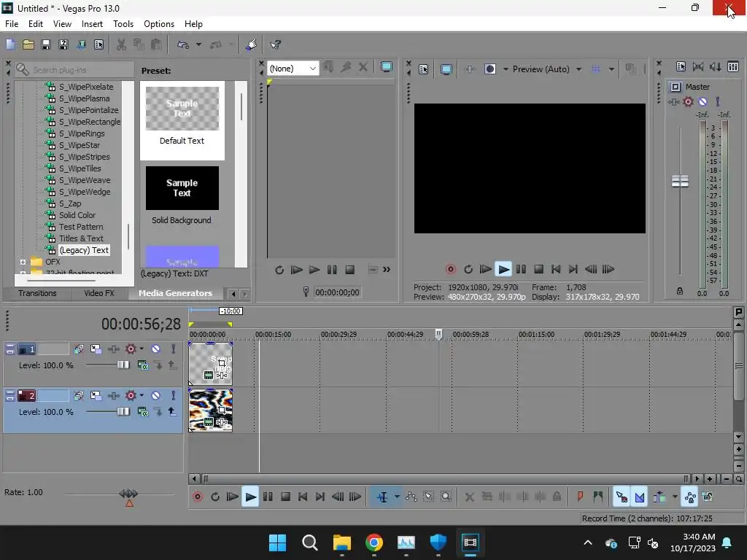The height and width of the screenshot is (560, 747).
Task: Click the Insert Marker flag icon
Action: pos(580,497)
